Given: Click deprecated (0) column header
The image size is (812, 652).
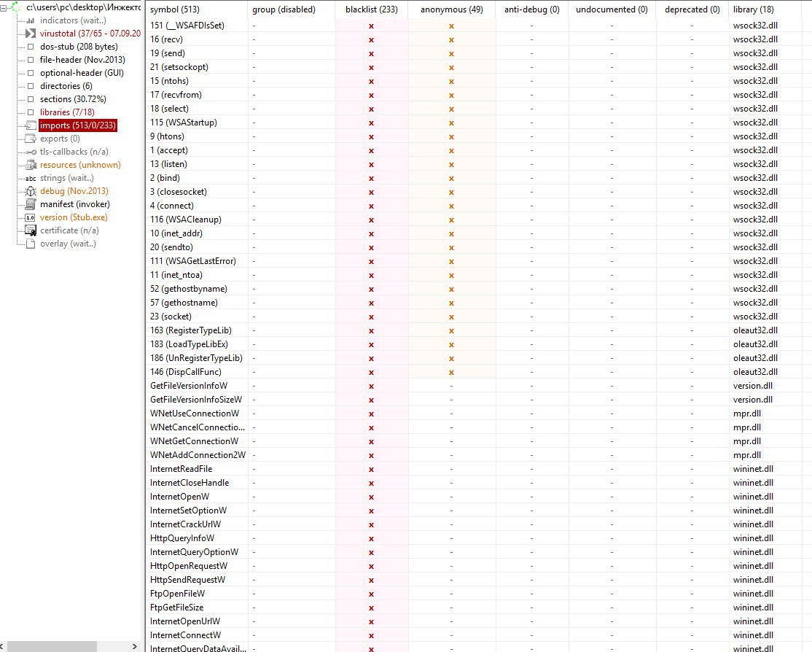Looking at the screenshot, I should (692, 9).
